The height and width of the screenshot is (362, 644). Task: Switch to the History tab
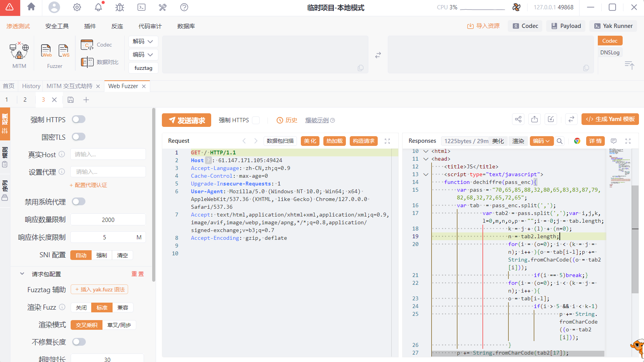[x=31, y=86]
